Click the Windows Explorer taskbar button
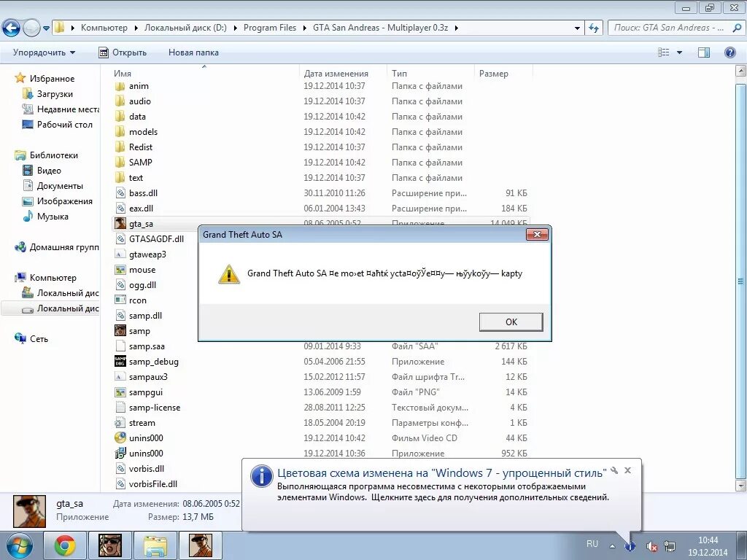Viewport: 747px width, 560px height. pyautogui.click(x=155, y=545)
